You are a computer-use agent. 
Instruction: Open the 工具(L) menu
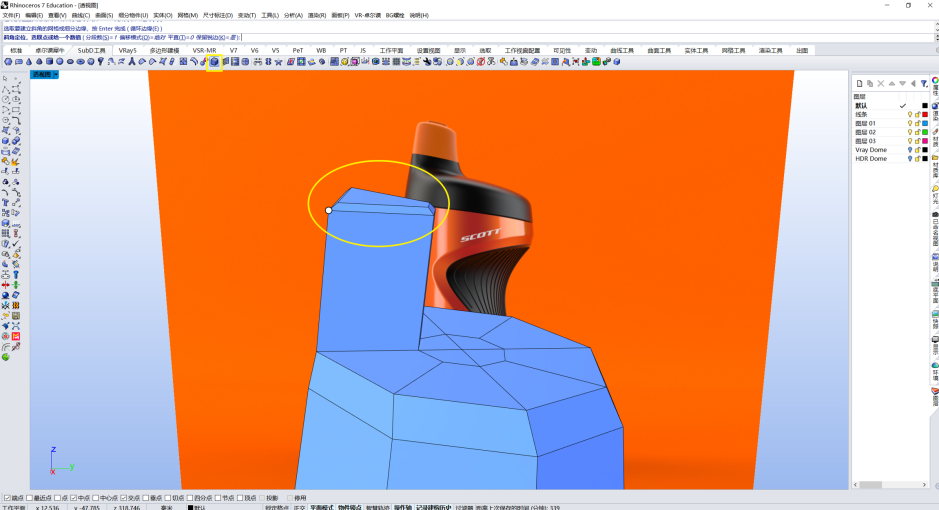tap(270, 16)
